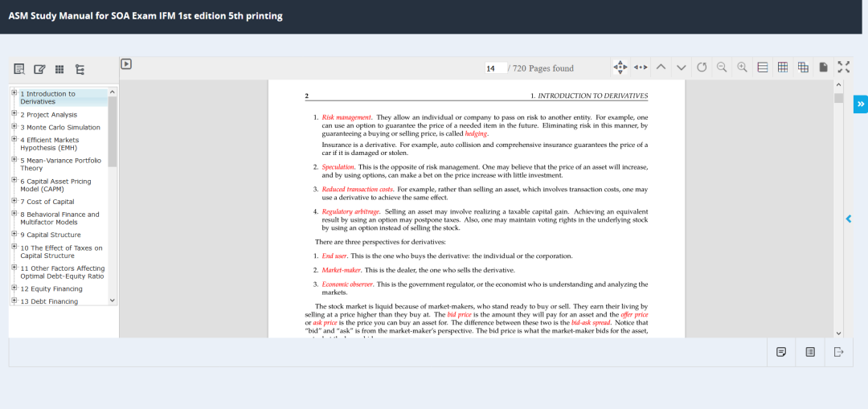The height and width of the screenshot is (409, 868).
Task: Click document viewer scroll-down arrow
Action: (x=838, y=333)
